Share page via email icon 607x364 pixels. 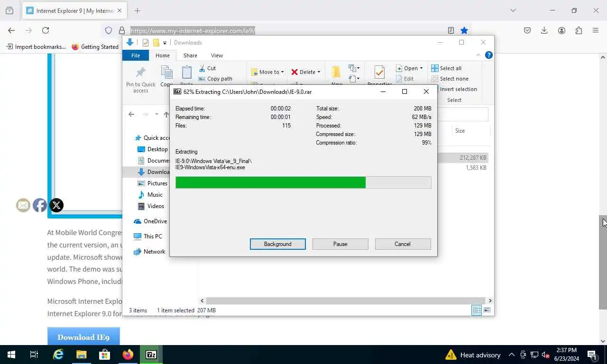tap(23, 205)
